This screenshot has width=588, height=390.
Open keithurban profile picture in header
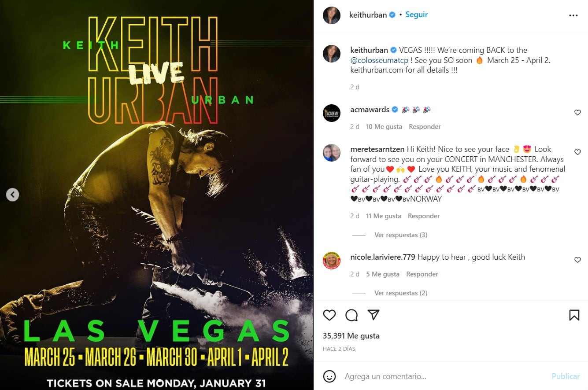[332, 15]
